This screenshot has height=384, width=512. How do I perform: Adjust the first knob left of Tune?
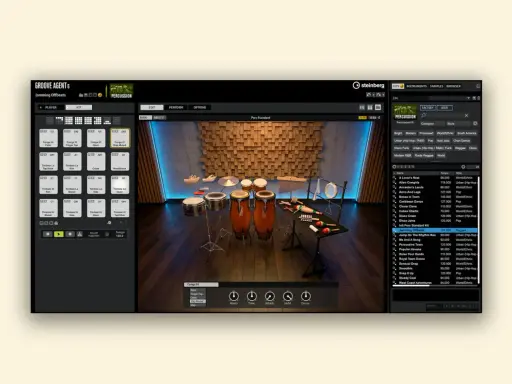(234, 296)
